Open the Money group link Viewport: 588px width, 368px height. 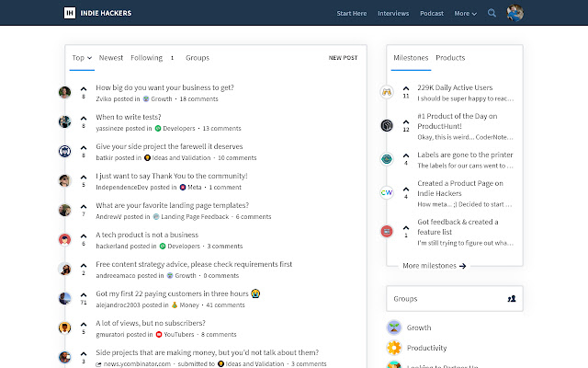[x=186, y=305]
